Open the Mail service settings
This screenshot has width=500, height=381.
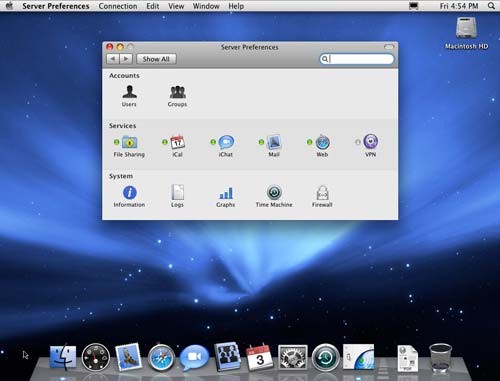pyautogui.click(x=274, y=146)
